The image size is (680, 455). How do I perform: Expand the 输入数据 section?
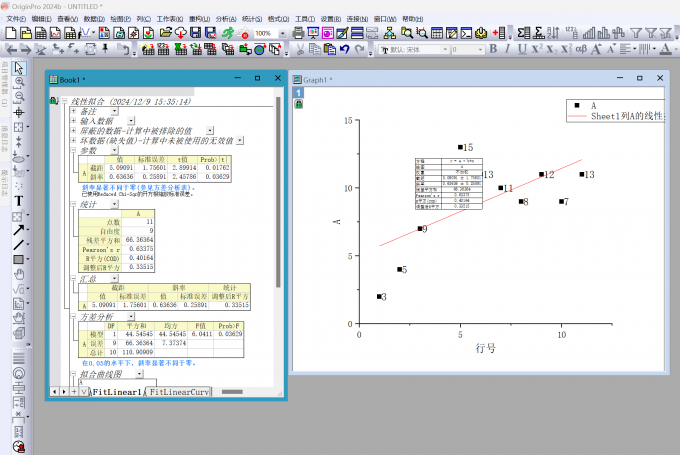[x=73, y=121]
